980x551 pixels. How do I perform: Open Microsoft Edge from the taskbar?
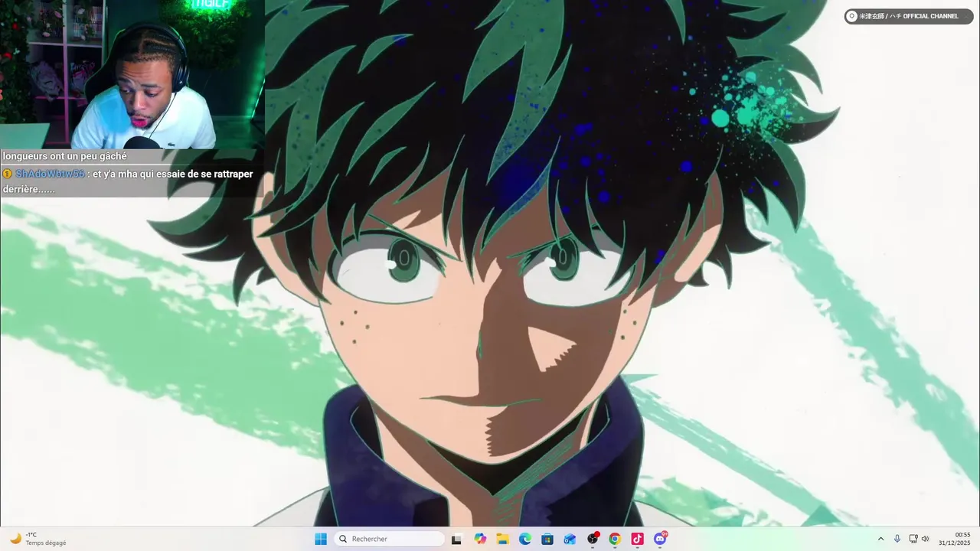pyautogui.click(x=525, y=539)
